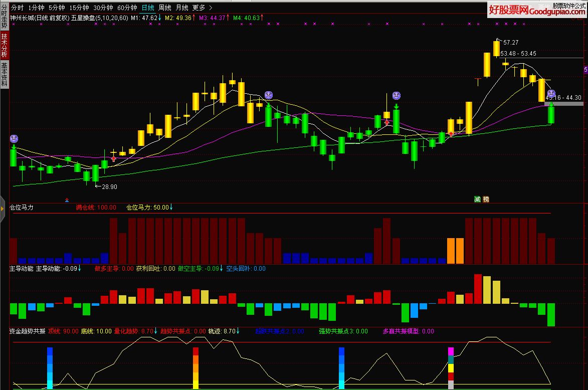Click the 多赢共振模型: 0.00 readout
Image resolution: width=588 pixels, height=390 pixels.
coord(409,331)
